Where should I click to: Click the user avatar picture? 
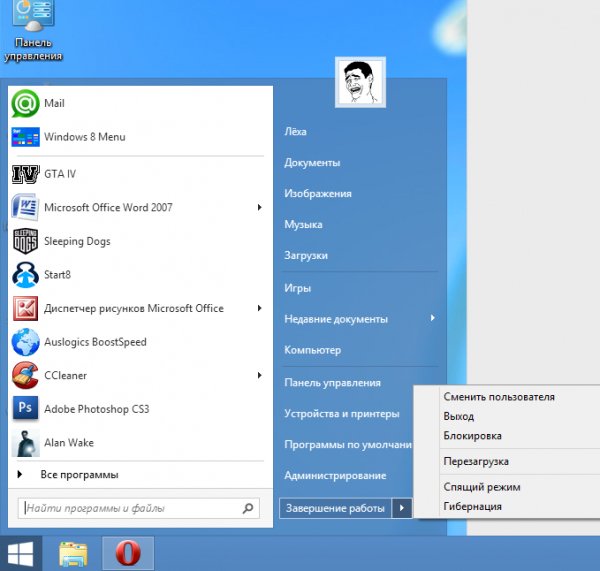tap(360, 82)
